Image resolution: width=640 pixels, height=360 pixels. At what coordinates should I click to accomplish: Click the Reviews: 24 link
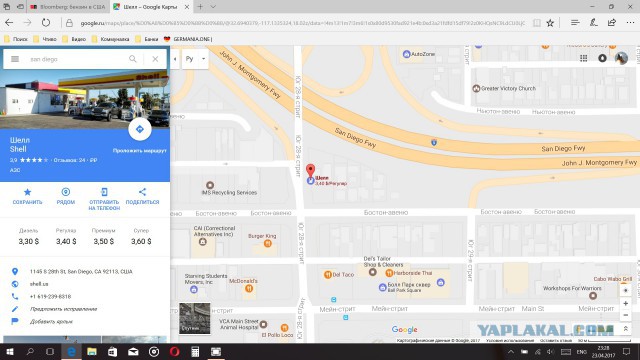(x=69, y=160)
